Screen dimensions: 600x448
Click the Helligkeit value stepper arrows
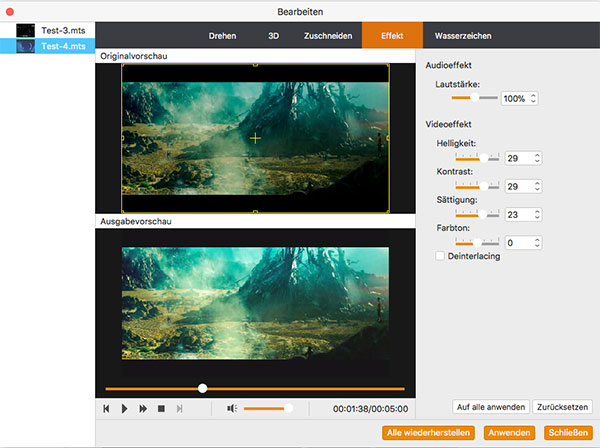pos(537,158)
